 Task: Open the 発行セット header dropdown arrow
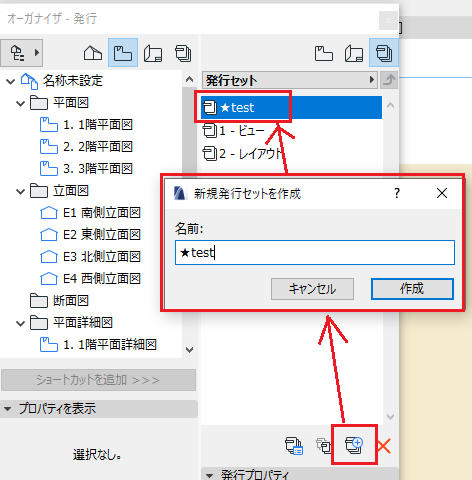tap(372, 80)
